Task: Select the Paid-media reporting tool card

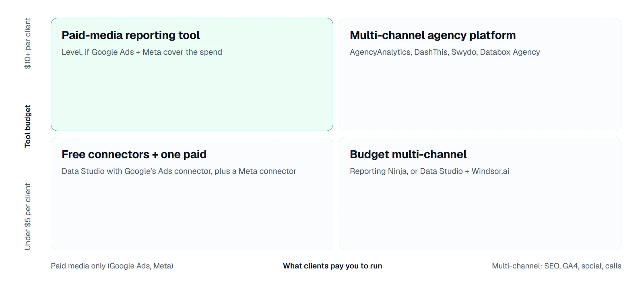Action: click(x=192, y=74)
